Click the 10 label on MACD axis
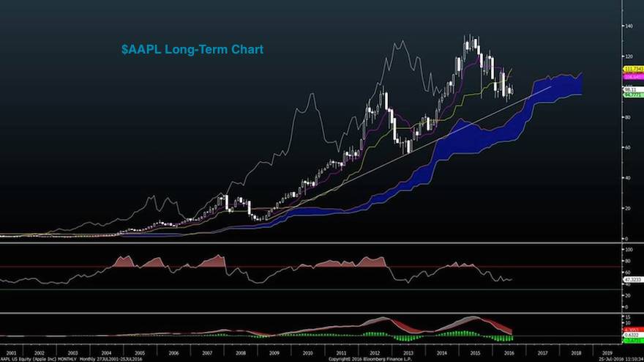This screenshot has width=644, height=362. coord(628,323)
